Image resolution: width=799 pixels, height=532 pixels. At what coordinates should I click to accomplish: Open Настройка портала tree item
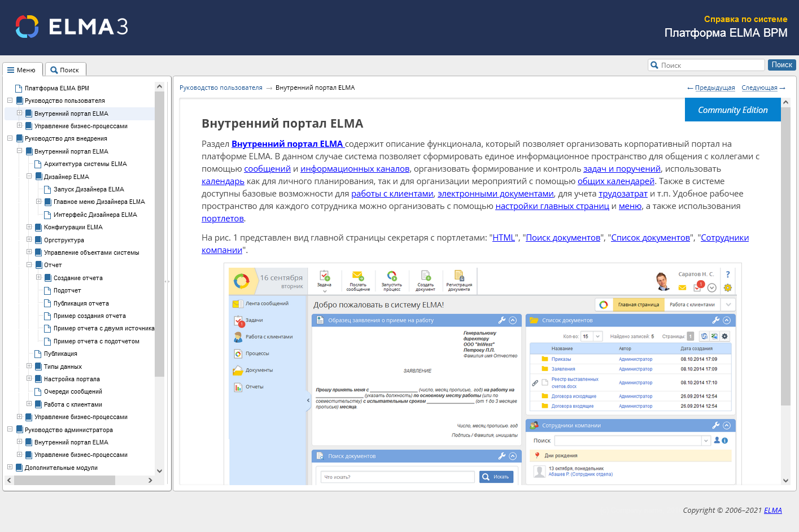pyautogui.click(x=72, y=379)
